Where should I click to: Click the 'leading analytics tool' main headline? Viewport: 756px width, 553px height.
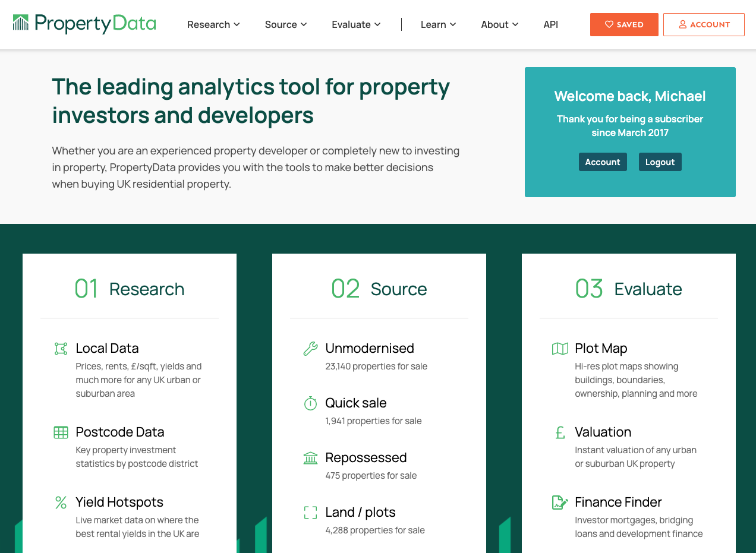251,101
